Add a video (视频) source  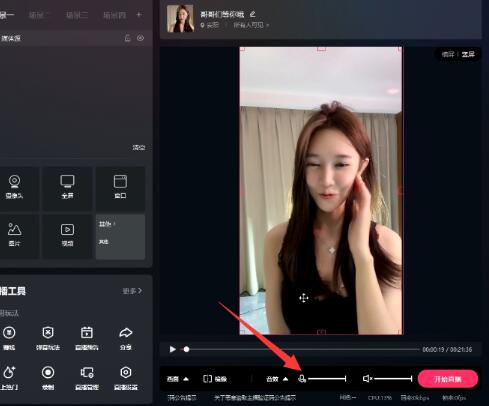pos(67,236)
